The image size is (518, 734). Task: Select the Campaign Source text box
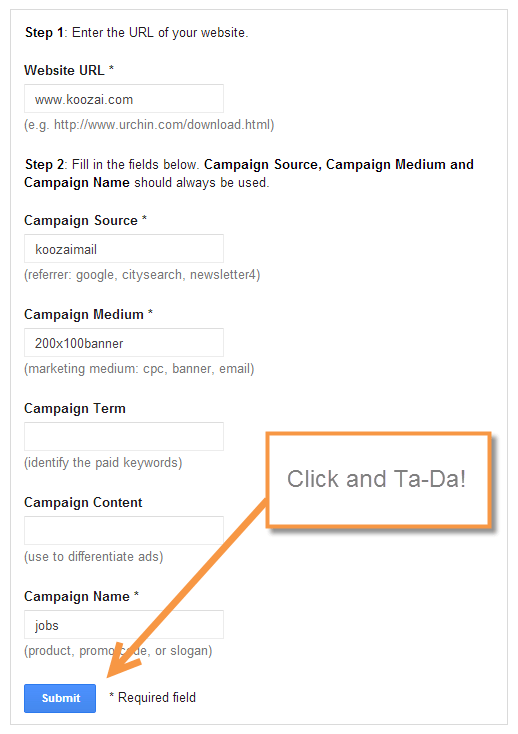[124, 249]
